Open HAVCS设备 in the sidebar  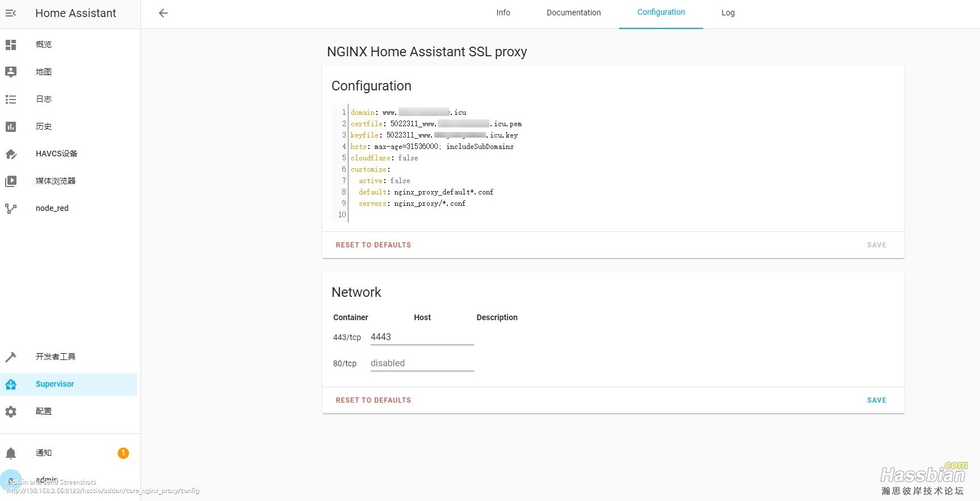[x=57, y=154]
